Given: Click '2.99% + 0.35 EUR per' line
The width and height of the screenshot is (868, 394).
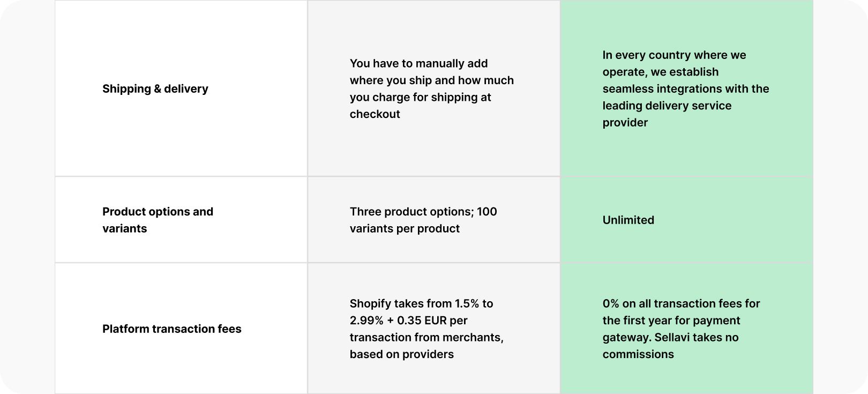Looking at the screenshot, I should (x=408, y=321).
